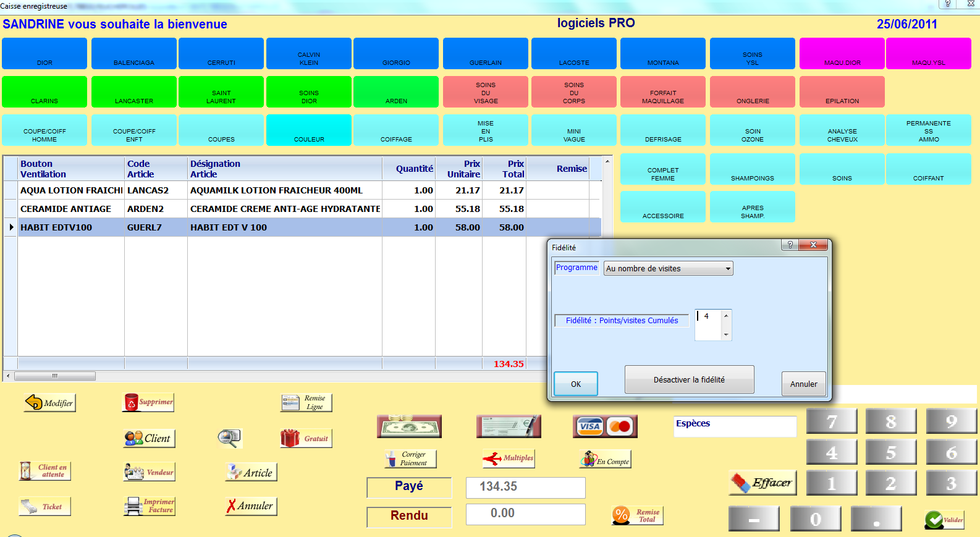Open the magnifying glass search icon

[x=229, y=438]
